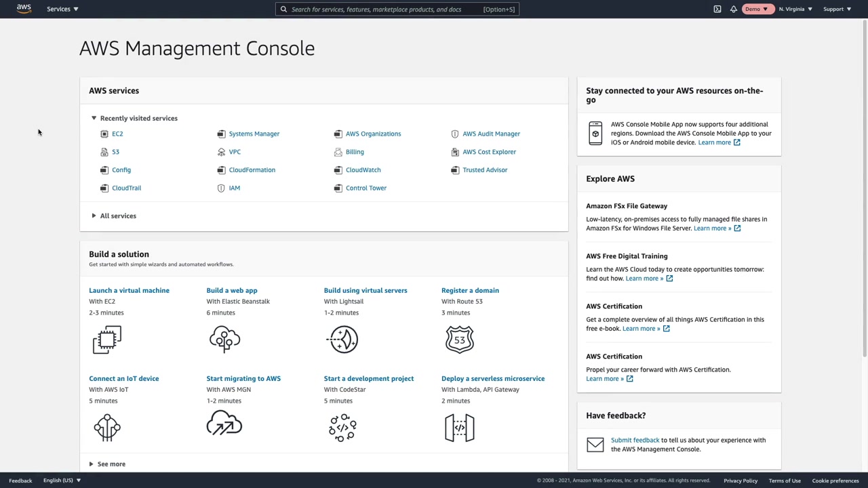868x488 pixels.
Task: Click the Control Tower icon
Action: point(338,188)
